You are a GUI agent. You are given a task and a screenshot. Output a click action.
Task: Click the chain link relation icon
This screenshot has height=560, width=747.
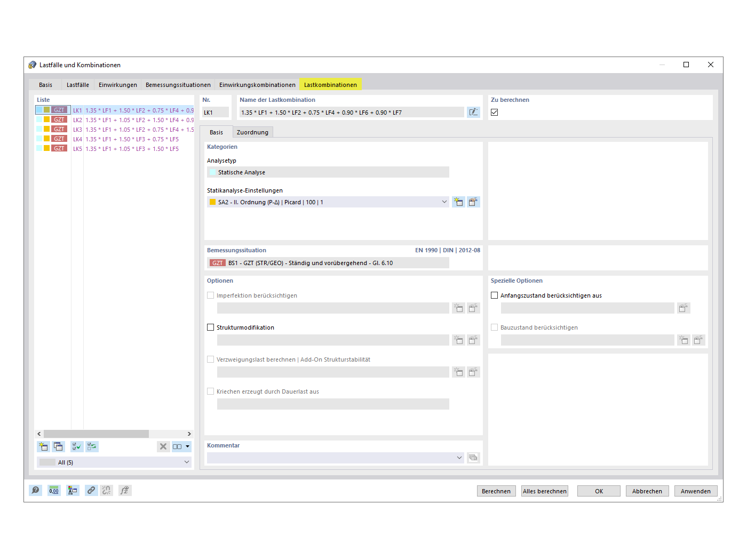point(91,490)
